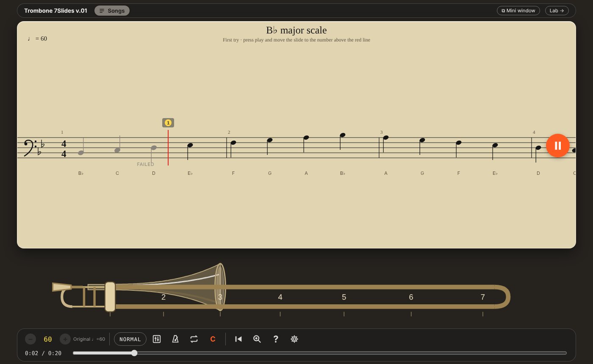Screen dimensions: 593x364
Task: Skip back to the start
Action: tap(238, 339)
